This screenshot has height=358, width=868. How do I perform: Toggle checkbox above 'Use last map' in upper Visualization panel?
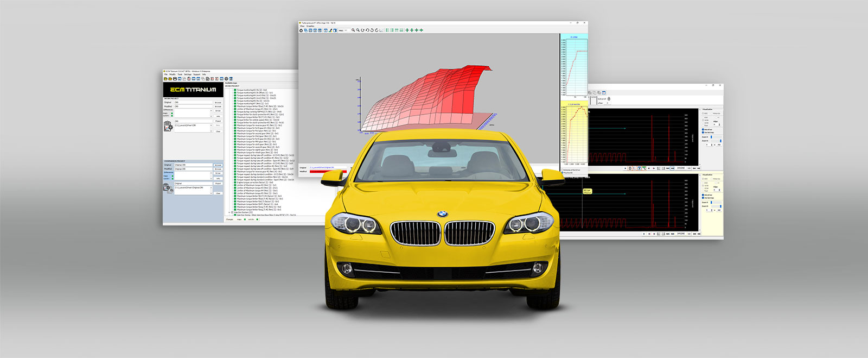703,130
